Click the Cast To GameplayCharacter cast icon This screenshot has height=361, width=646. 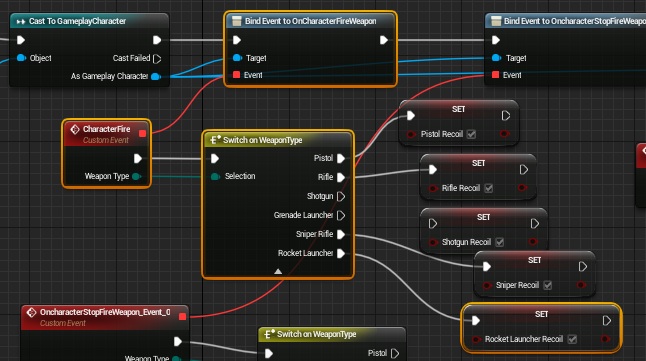[21, 21]
